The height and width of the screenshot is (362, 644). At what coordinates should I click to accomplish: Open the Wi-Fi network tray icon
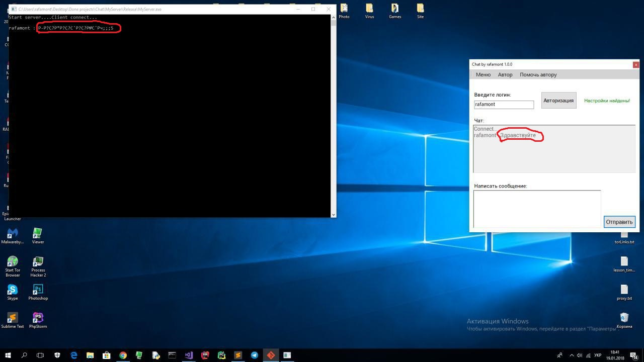(x=589, y=355)
